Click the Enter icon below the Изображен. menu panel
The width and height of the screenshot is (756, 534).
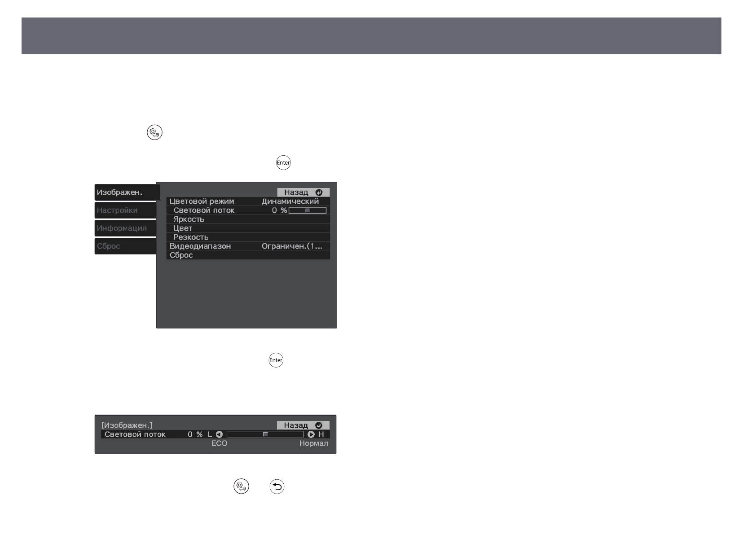click(276, 360)
